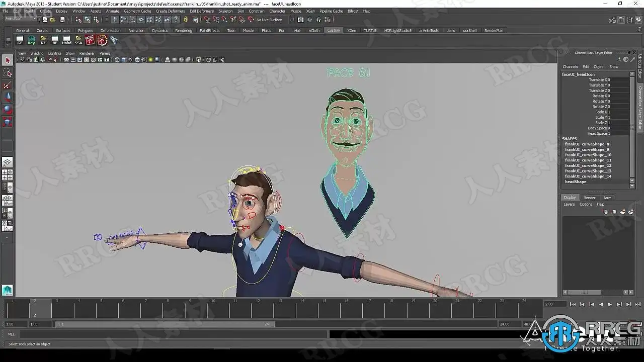Toggle the viewport textured display button

pos(143,60)
